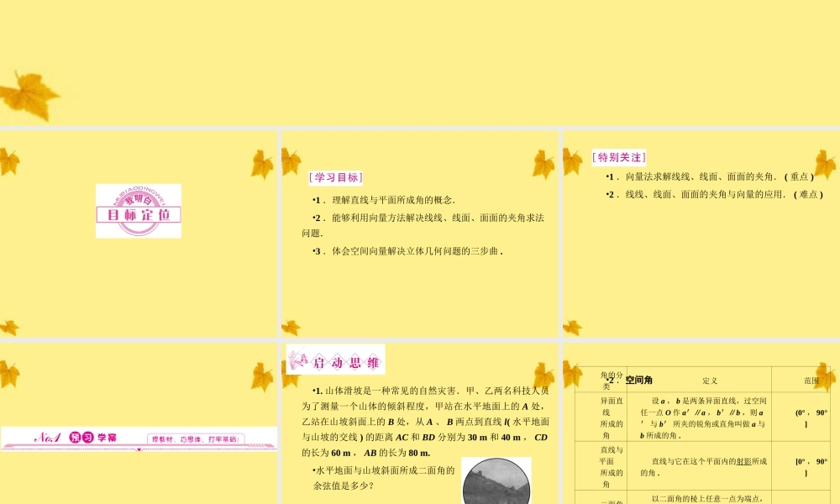Image resolution: width=840 pixels, height=504 pixels.
Task: Click the 2. 空间角 heading
Action: click(x=629, y=381)
